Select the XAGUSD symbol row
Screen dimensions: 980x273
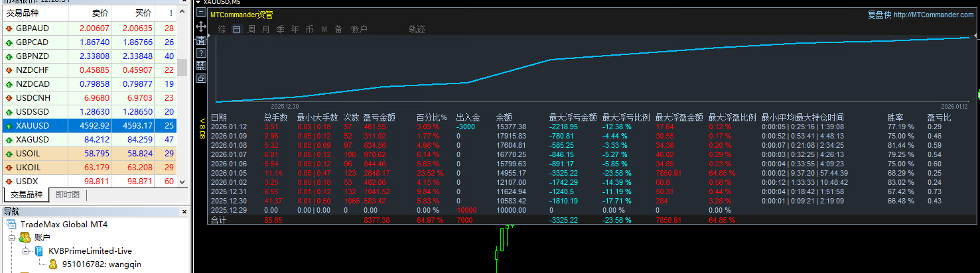[x=89, y=140]
